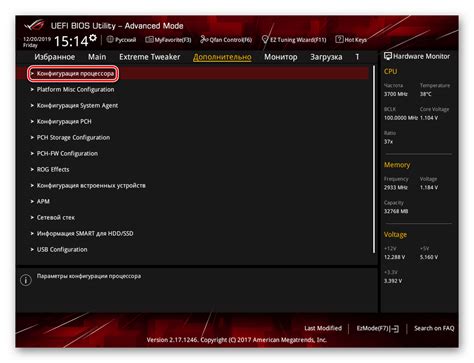Expand Platform Misc Configuration submenu
Screen dimensions: 474x363
pyautogui.click(x=75, y=89)
